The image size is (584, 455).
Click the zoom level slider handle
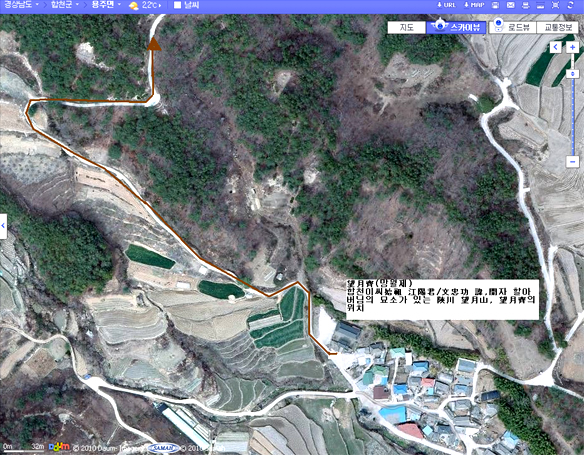[572, 74]
